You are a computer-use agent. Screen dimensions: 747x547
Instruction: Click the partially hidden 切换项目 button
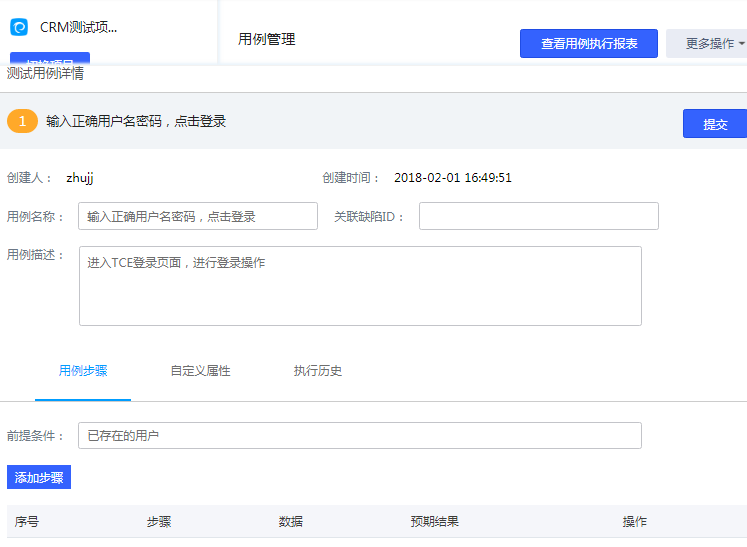coord(50,59)
